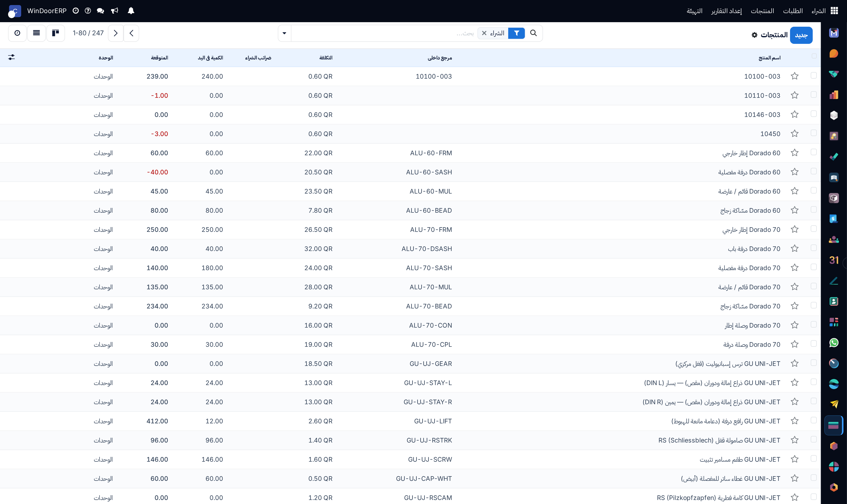Switch to activity clock view

(x=17, y=33)
